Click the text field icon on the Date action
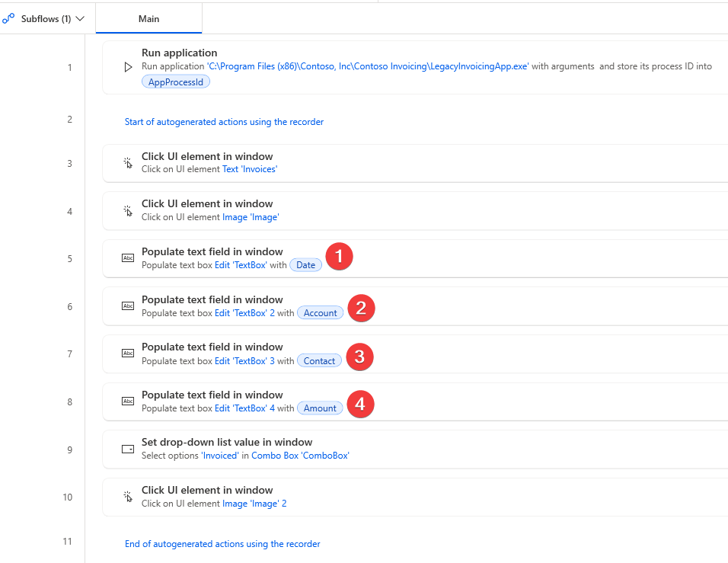The width and height of the screenshot is (728, 563). point(128,258)
